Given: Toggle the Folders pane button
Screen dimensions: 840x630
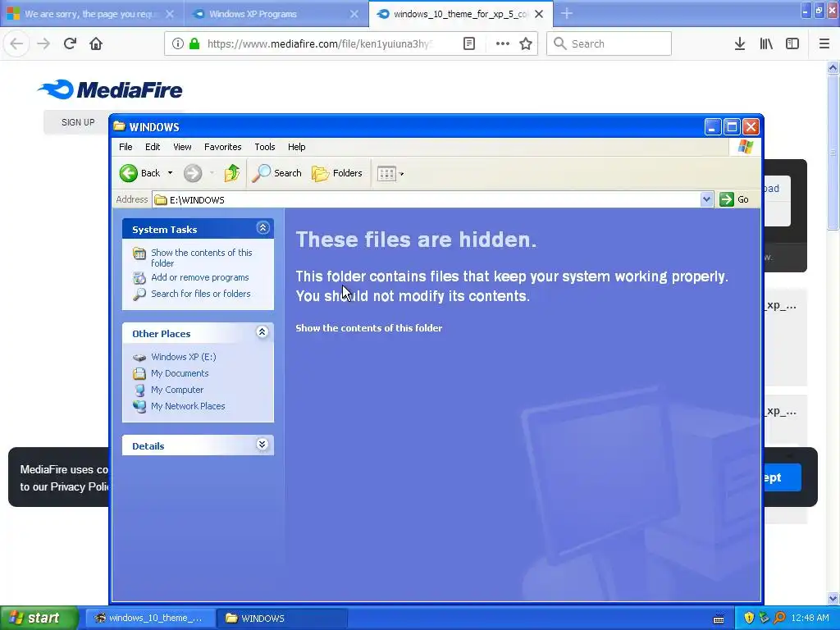Looking at the screenshot, I should (x=337, y=173).
